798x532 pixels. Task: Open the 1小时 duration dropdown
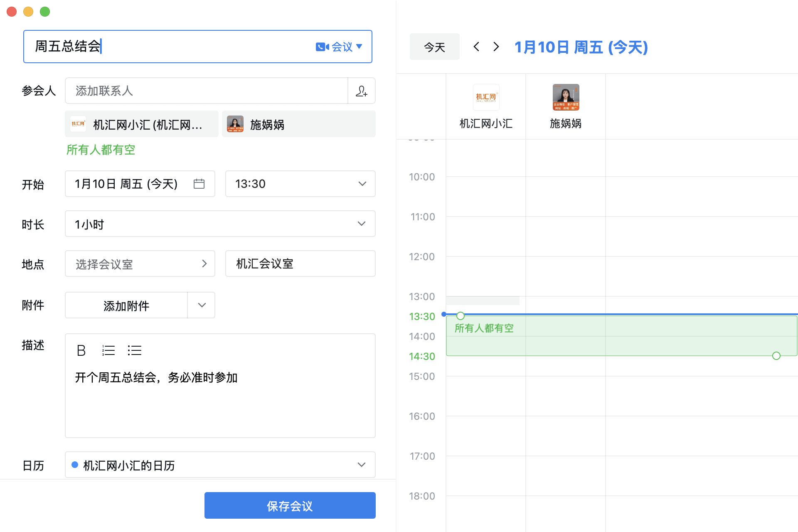coord(220,224)
